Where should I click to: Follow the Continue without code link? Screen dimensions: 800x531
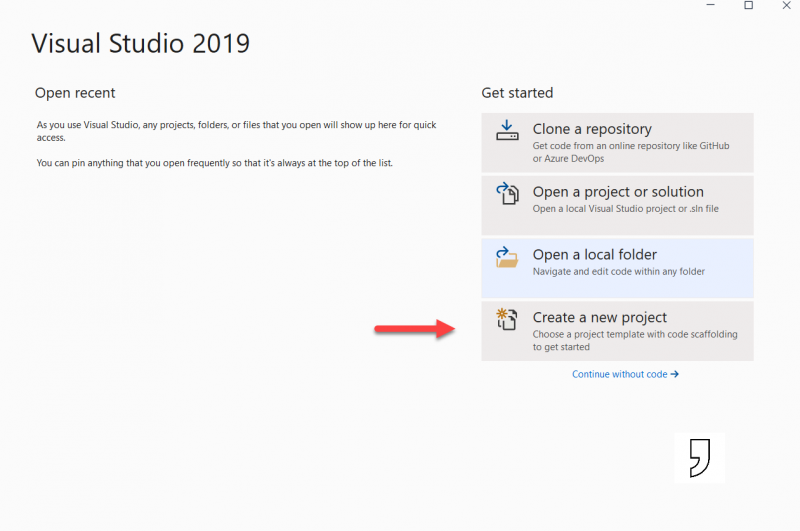tap(625, 374)
